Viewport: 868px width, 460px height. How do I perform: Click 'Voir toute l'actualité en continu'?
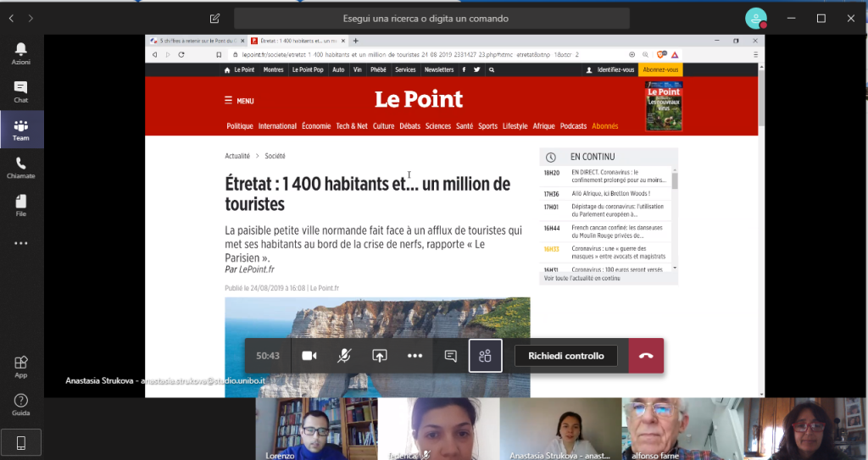(581, 279)
